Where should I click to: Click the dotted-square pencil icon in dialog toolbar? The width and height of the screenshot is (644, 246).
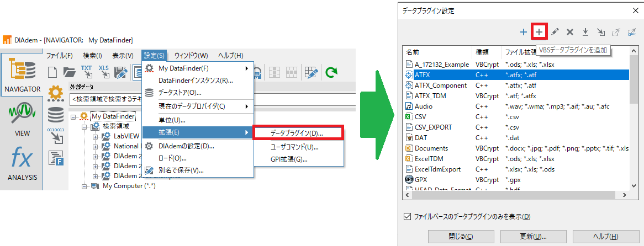(616, 31)
